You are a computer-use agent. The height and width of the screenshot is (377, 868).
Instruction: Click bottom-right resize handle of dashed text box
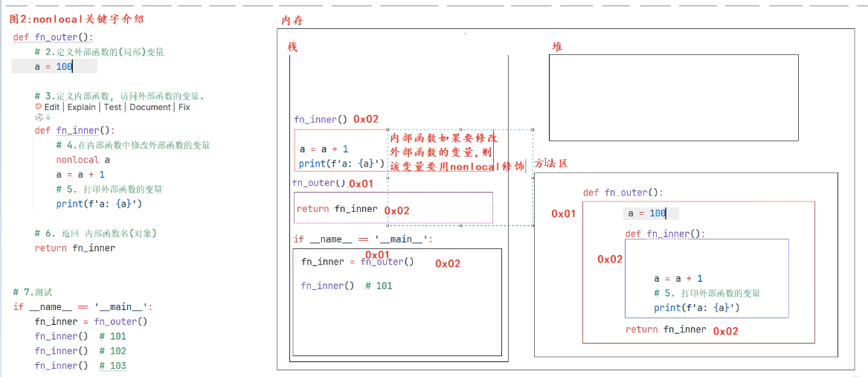(x=533, y=225)
